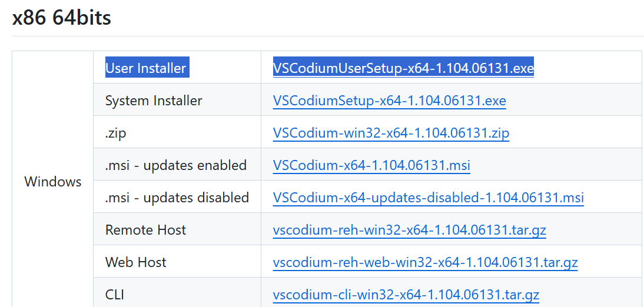The height and width of the screenshot is (307, 644).
Task: Click the CLI row label
Action: coord(115,294)
